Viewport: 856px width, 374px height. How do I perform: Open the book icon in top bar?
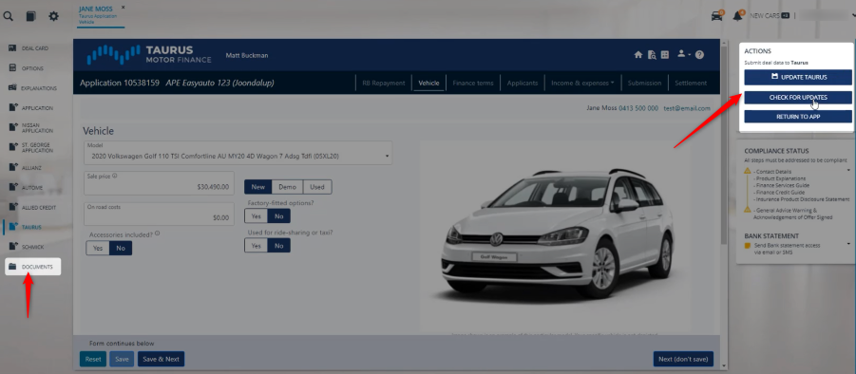(31, 16)
